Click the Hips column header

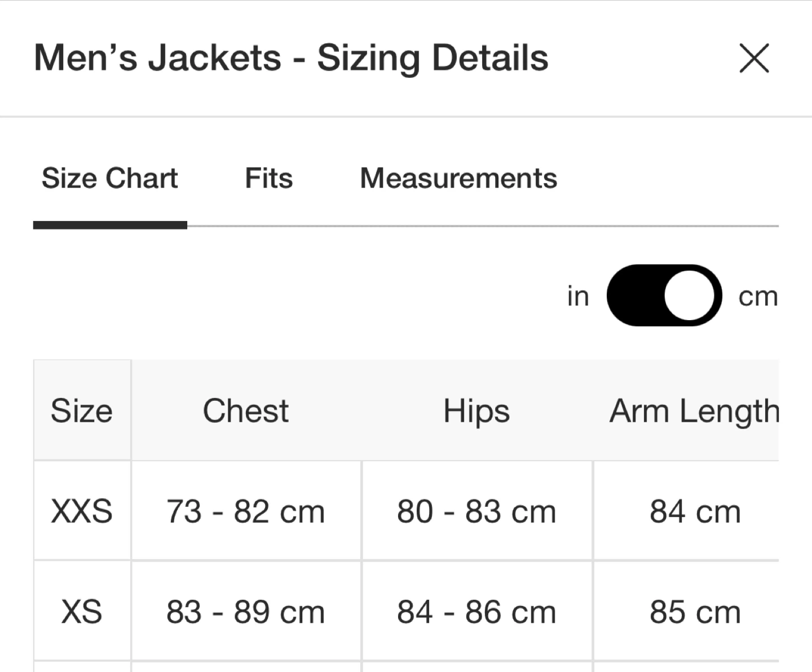pos(476,410)
